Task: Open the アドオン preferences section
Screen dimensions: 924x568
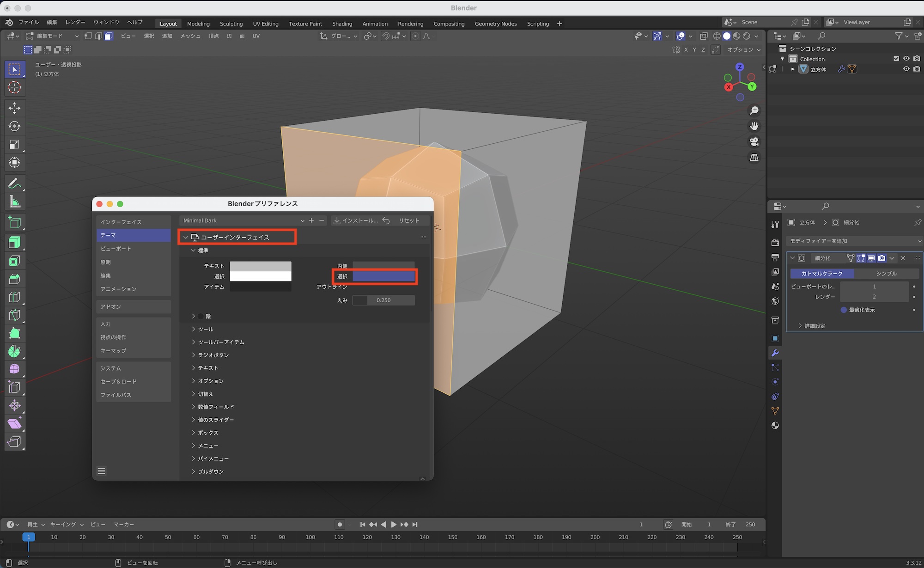Action: coord(111,307)
